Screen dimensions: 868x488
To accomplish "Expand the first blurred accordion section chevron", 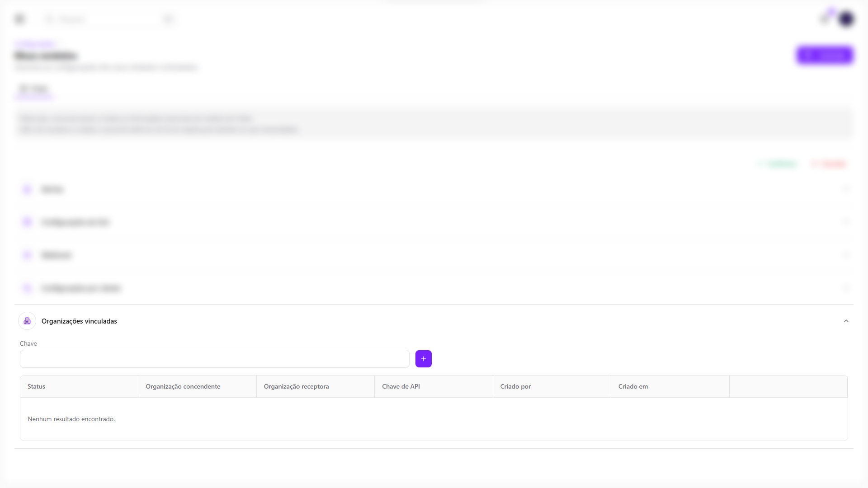I will [x=846, y=189].
